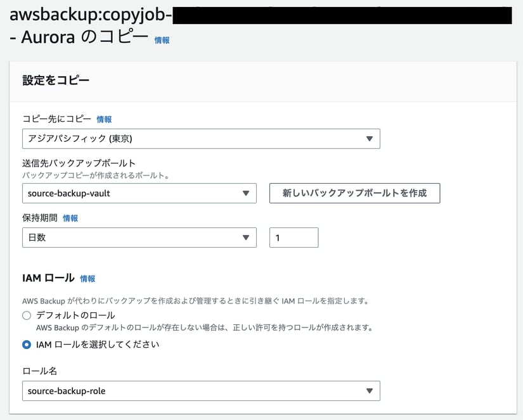Open the アジアパシフィック (東京) region selector
The height and width of the screenshot is (420, 523).
(201, 139)
